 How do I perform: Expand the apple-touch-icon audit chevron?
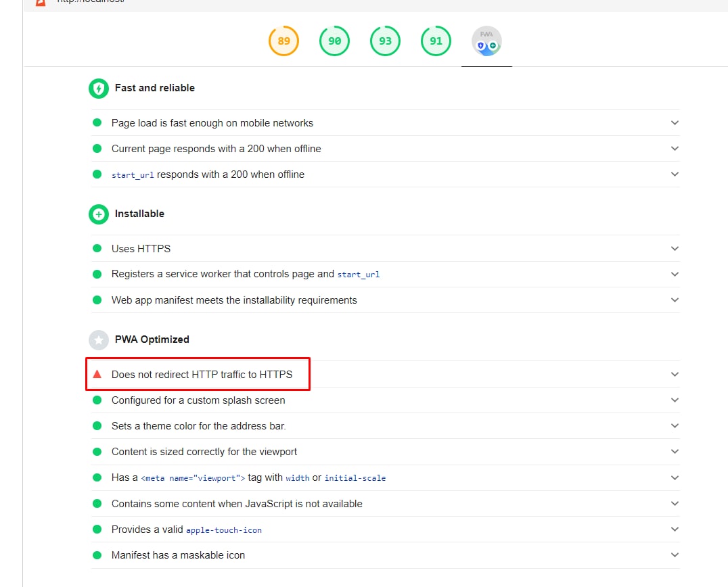pyautogui.click(x=675, y=529)
